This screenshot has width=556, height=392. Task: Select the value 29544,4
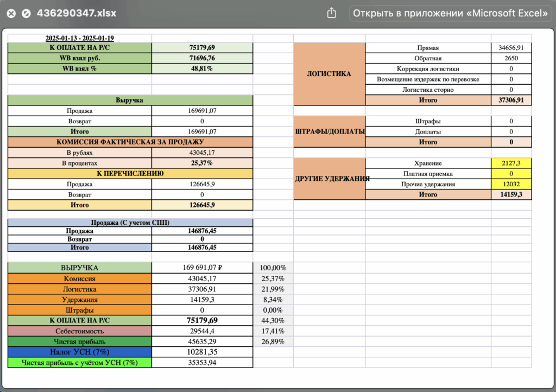[202, 331]
